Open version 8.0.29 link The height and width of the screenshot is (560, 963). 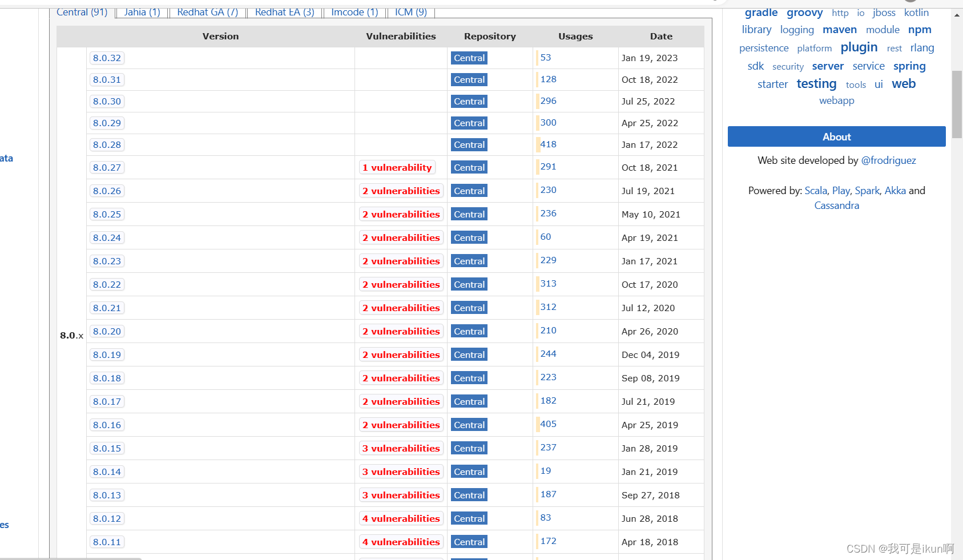coord(107,123)
